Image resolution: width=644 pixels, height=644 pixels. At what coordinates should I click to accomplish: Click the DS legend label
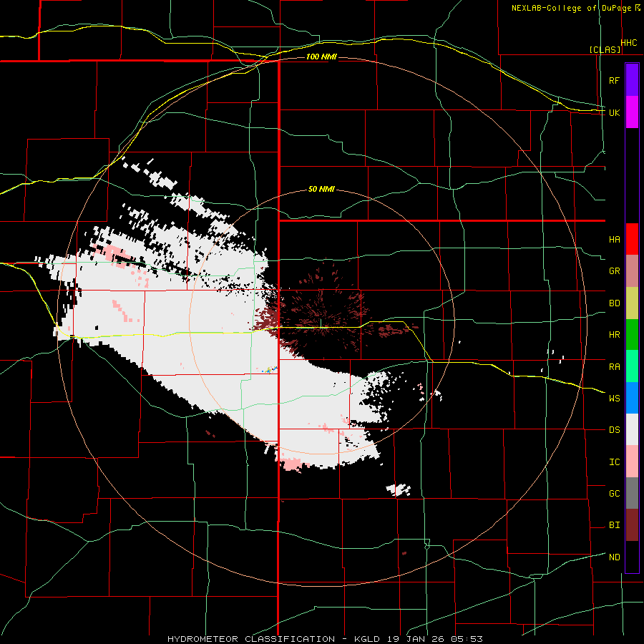pos(614,430)
